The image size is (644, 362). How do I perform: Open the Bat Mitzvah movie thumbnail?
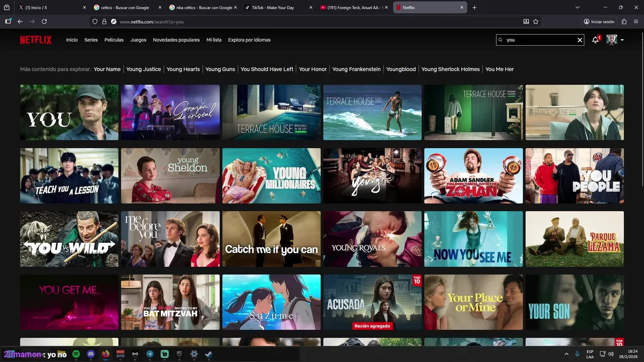tap(170, 302)
